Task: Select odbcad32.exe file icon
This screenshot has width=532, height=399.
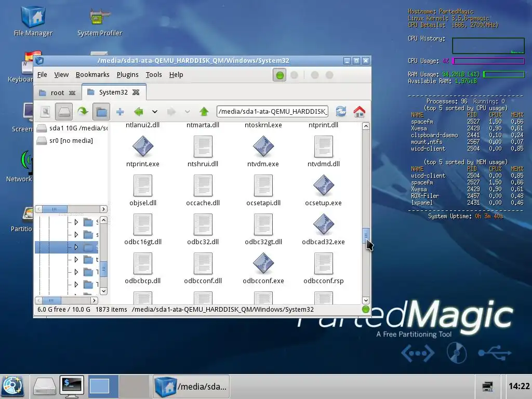Action: tap(323, 224)
